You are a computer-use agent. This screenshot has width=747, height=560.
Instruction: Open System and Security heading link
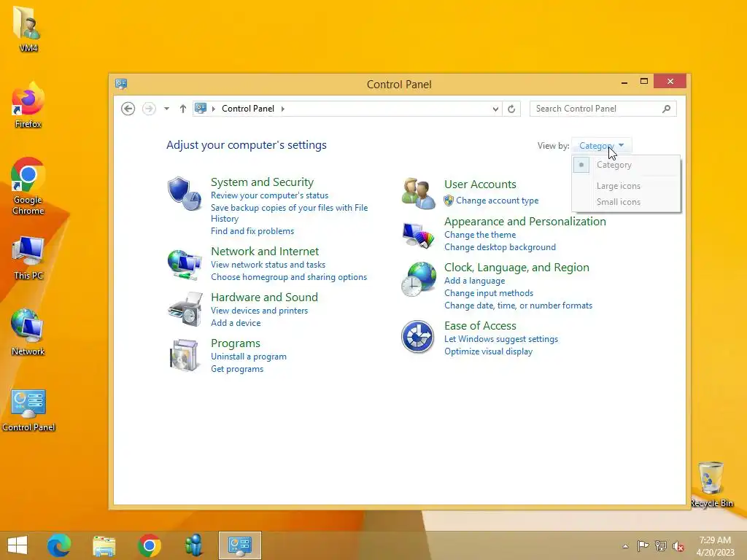262,182
